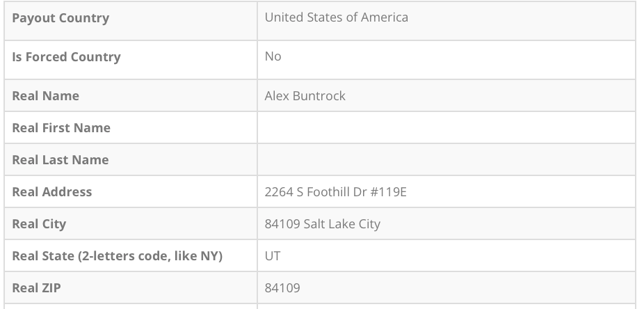Select the Alex Buntrock name value
Viewport: 644px width, 309px height.
pos(305,96)
